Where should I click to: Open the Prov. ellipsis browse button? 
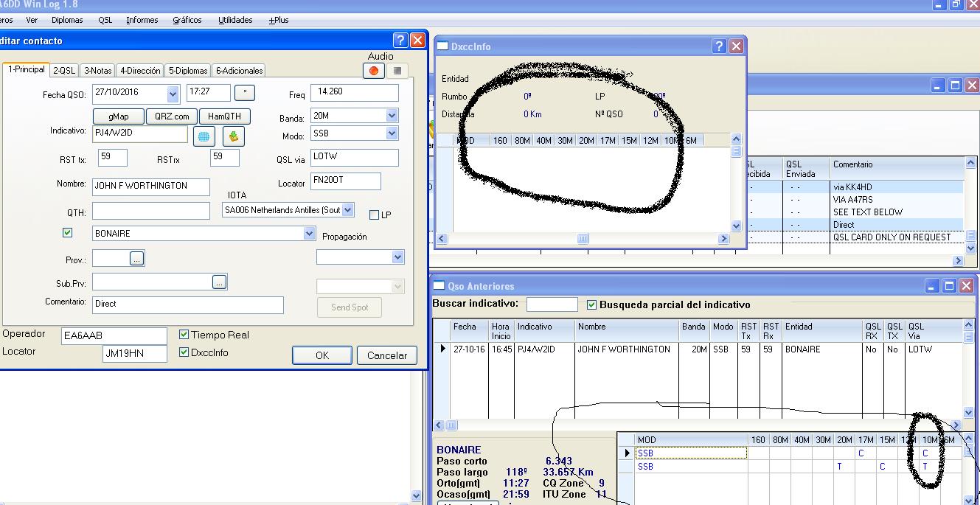[136, 259]
